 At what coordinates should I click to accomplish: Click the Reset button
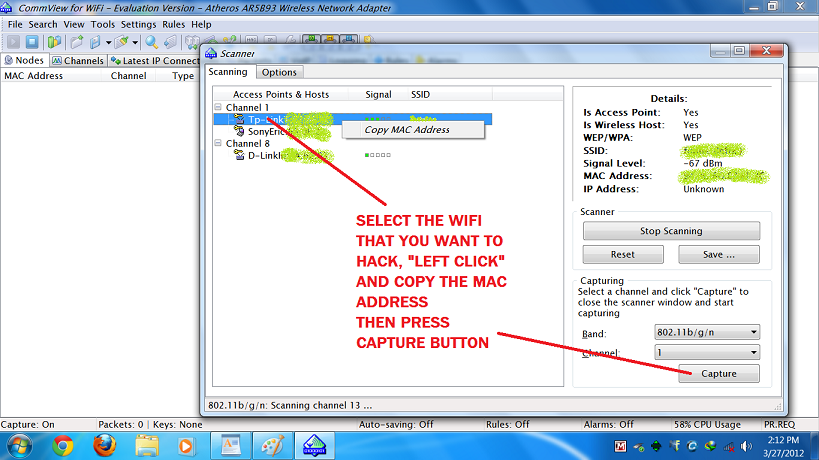[x=623, y=254]
